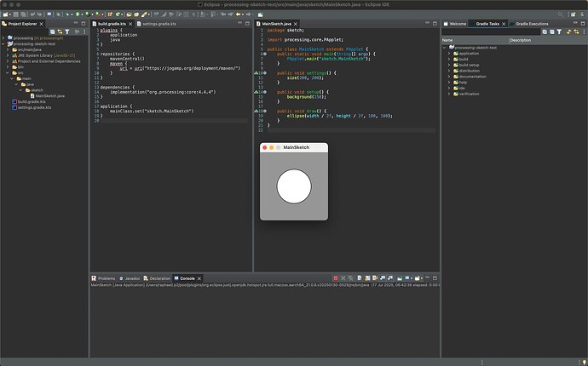
Task: Toggle Link with selection in Gradle Tasks
Action: click(576, 31)
